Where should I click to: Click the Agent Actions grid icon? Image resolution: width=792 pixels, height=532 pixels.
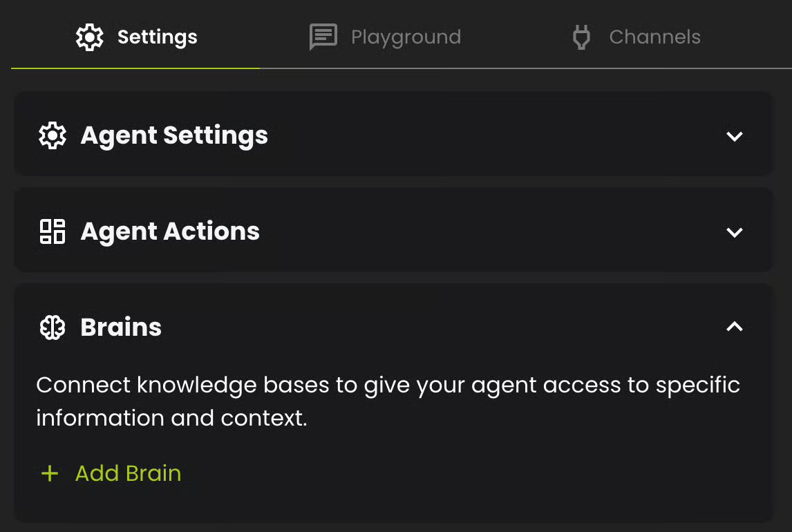pyautogui.click(x=53, y=231)
